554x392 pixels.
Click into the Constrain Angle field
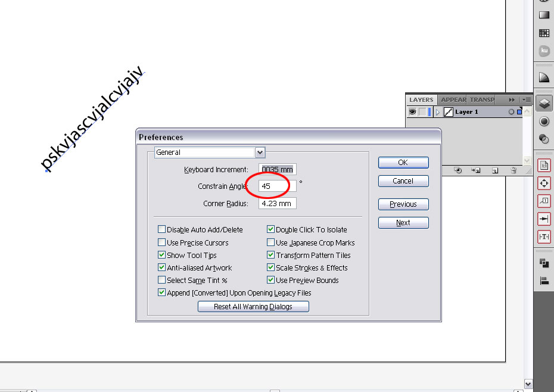click(x=277, y=186)
